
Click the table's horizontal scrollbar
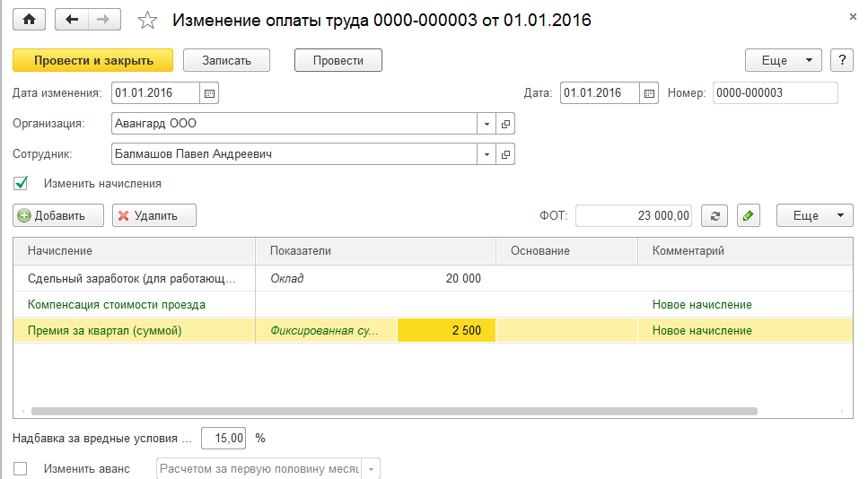click(395, 411)
